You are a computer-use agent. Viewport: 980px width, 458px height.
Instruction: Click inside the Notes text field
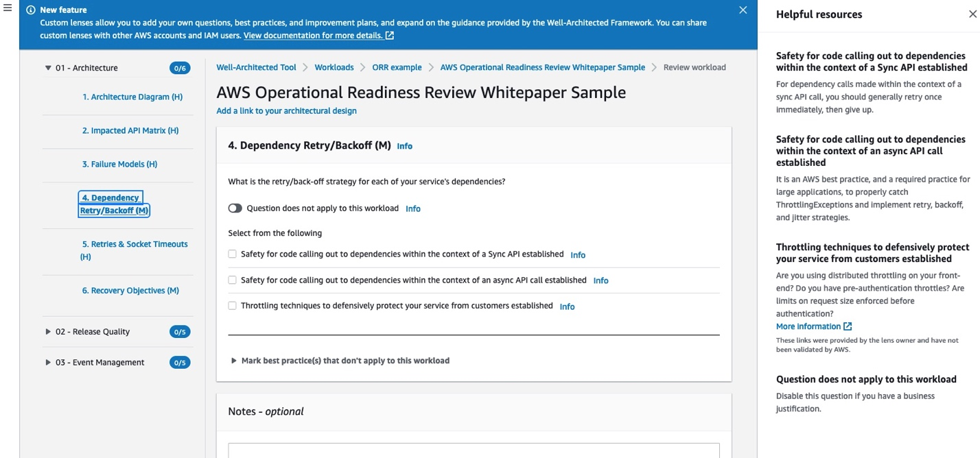tap(474, 453)
